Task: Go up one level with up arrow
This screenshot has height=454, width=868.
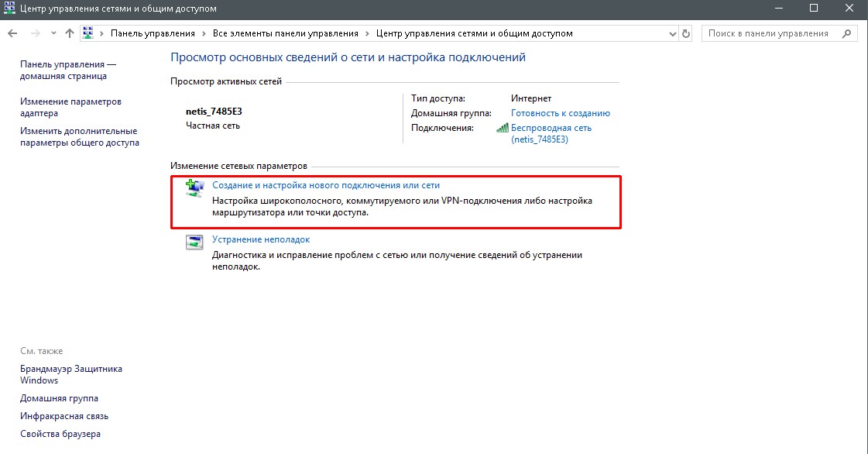Action: [x=70, y=34]
